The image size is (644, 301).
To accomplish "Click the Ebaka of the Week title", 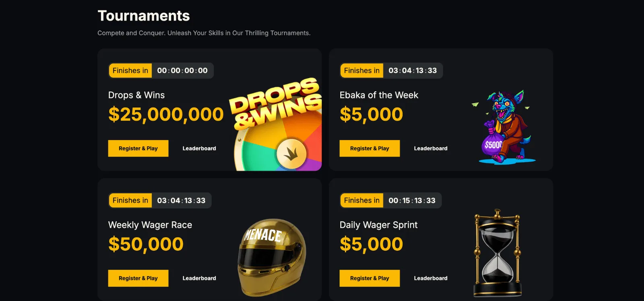I will (379, 95).
